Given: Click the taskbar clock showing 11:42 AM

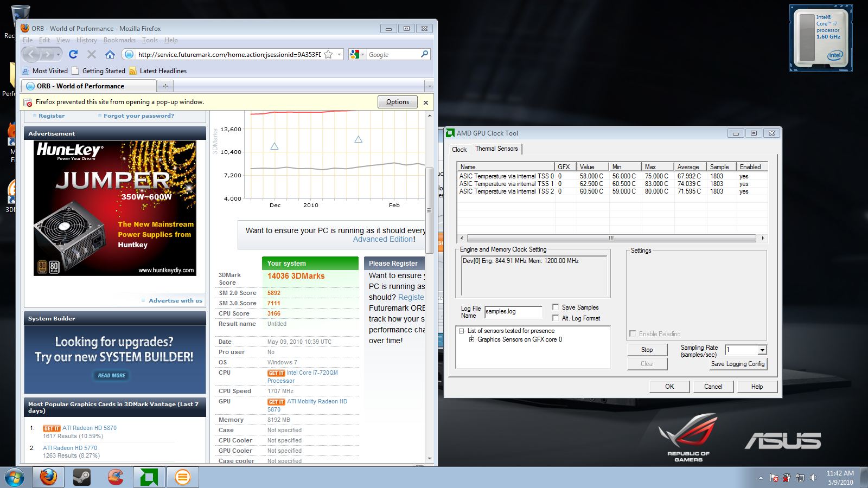Looking at the screenshot, I should 840,478.
